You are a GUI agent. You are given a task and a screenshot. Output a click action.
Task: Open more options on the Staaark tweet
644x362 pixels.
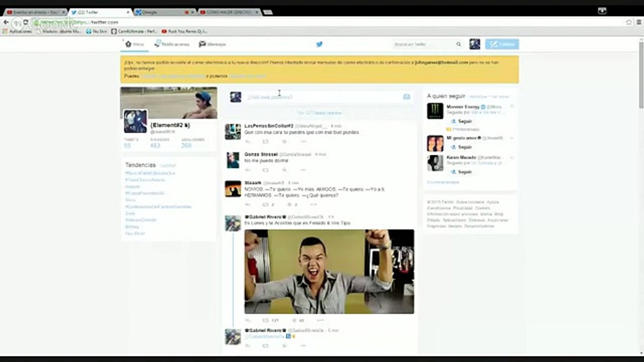coord(313,205)
